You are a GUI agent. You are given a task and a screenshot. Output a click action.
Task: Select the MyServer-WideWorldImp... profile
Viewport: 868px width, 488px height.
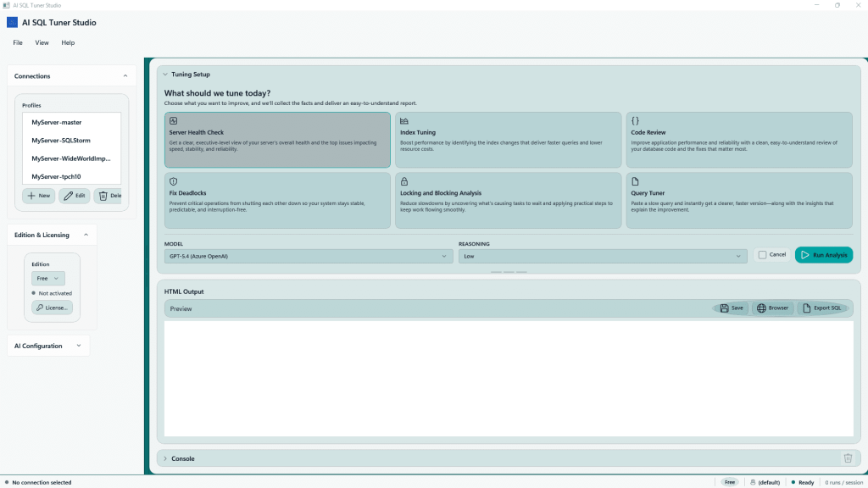tap(71, 158)
